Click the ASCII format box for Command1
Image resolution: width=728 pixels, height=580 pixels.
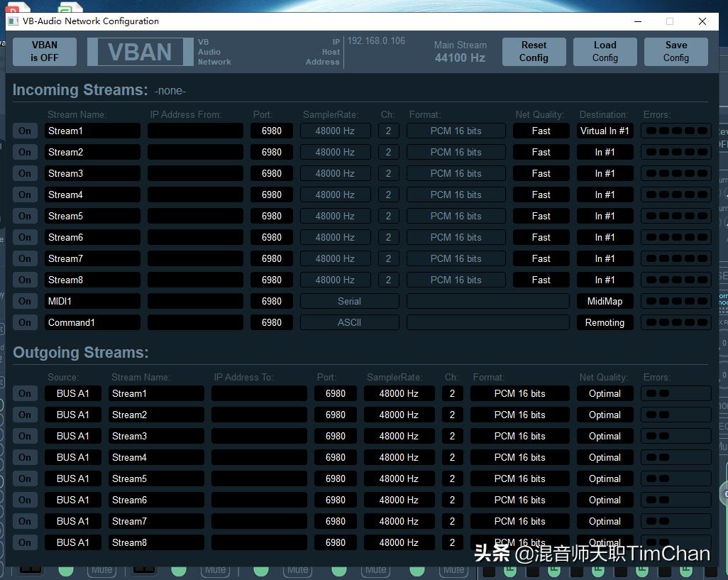pos(349,323)
